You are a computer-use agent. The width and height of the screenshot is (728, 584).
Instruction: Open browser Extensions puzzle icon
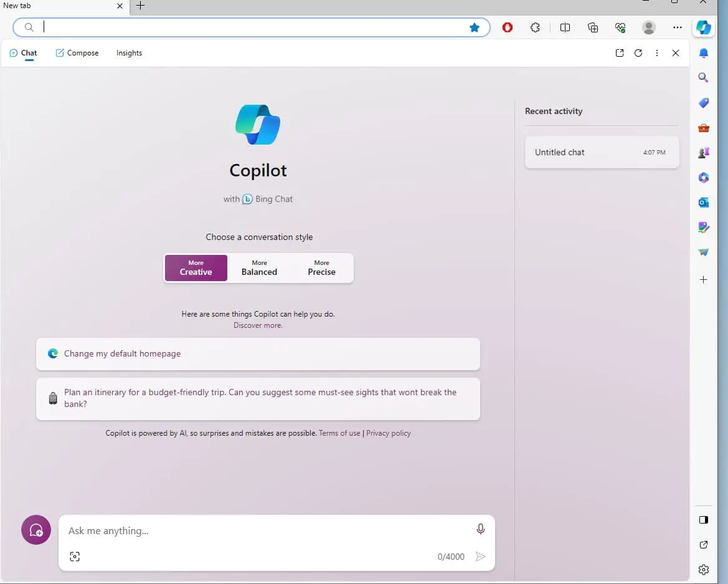[535, 27]
